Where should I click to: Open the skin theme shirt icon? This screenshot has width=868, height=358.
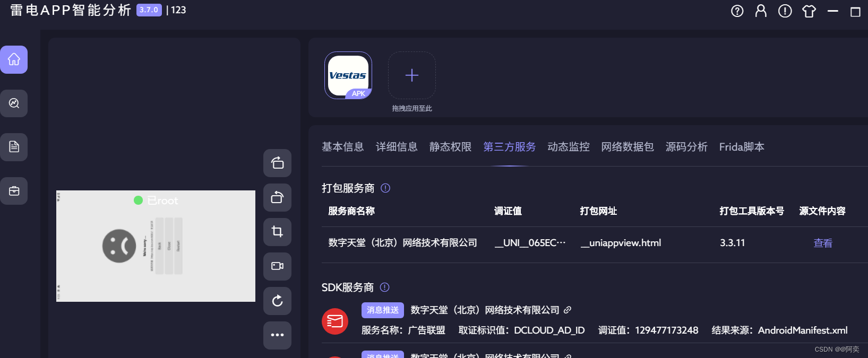tap(809, 11)
